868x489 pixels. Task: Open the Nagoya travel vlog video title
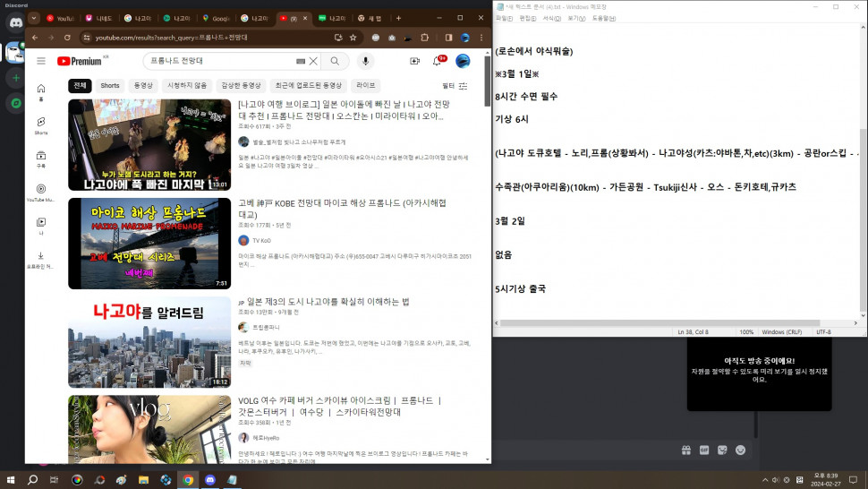point(344,110)
